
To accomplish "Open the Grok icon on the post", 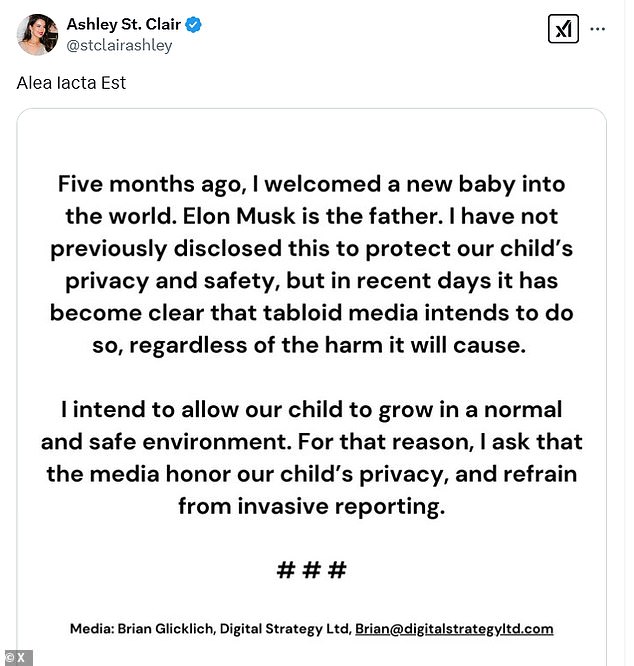I will 563,29.
